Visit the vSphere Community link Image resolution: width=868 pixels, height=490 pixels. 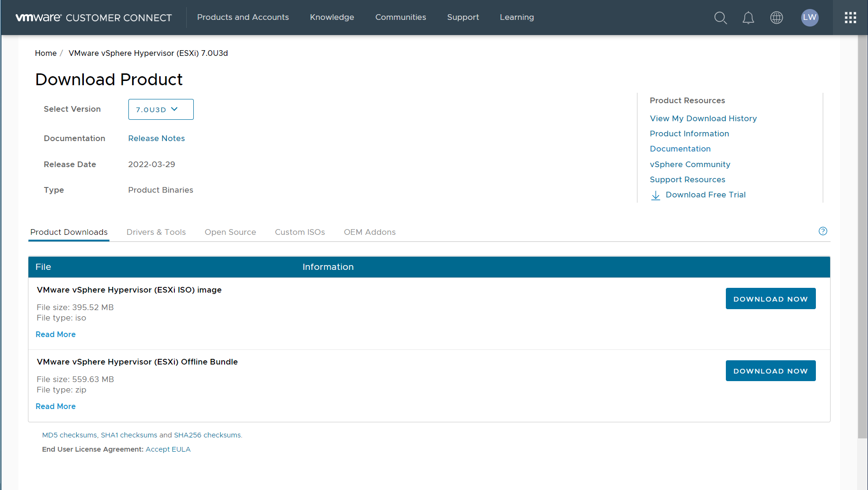(690, 164)
